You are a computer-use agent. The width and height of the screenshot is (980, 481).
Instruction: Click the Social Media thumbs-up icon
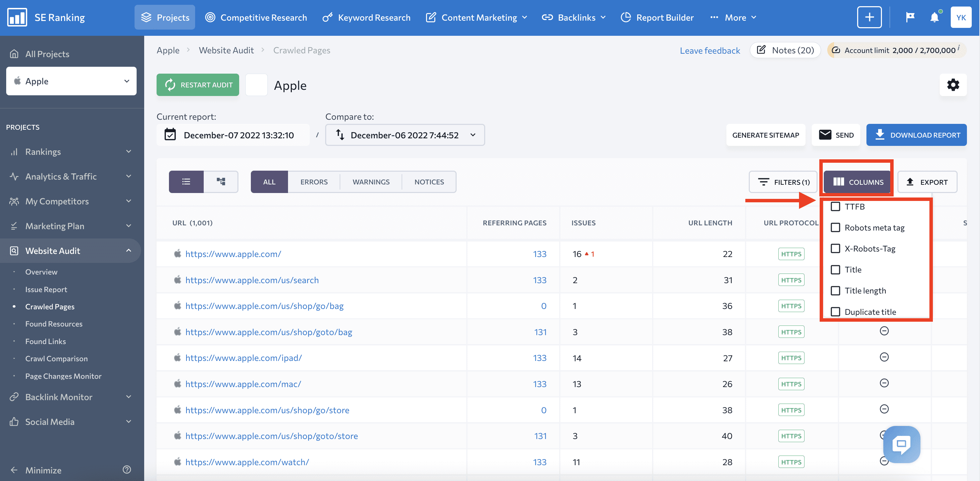[x=14, y=421]
